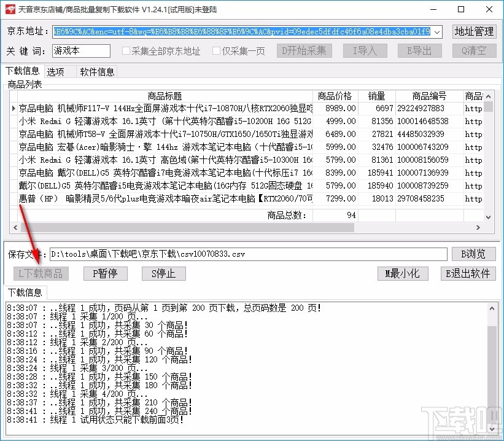Browse save path with B浏览
This screenshot has width=504, height=441.
click(x=473, y=254)
